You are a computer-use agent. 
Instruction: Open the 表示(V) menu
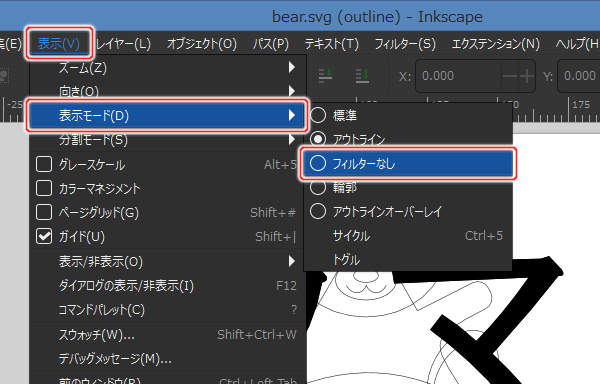click(59, 44)
